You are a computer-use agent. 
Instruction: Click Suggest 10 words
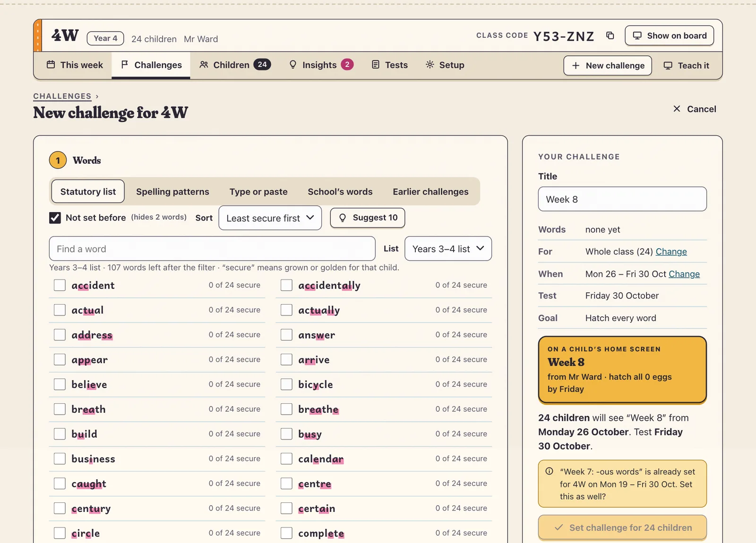click(x=368, y=218)
